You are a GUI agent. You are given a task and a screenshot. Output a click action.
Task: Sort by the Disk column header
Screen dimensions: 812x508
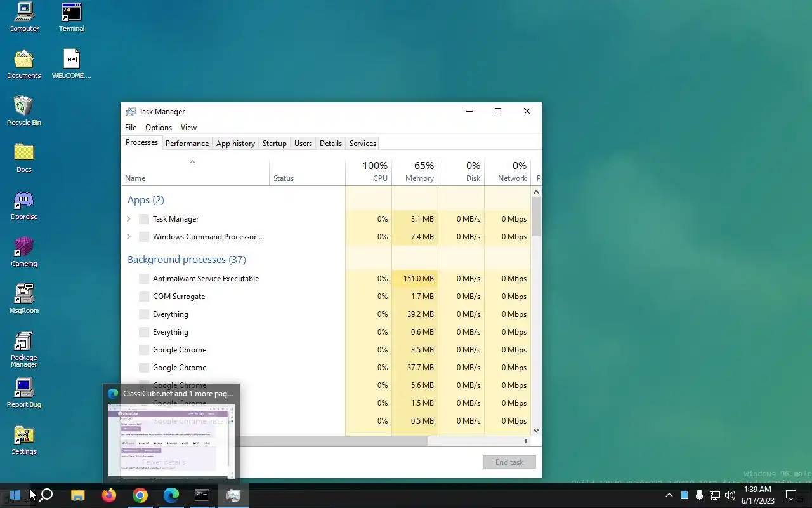coord(461,171)
